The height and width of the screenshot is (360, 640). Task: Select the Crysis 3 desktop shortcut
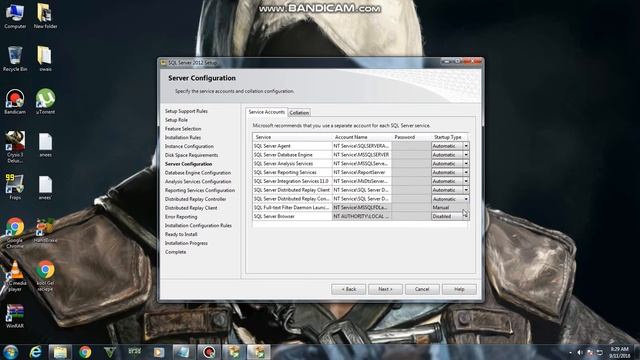point(15,147)
